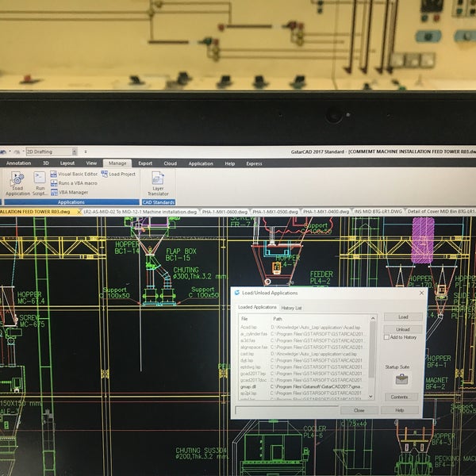Open the Visual Basic Editor
476x476 pixels.
point(77,174)
